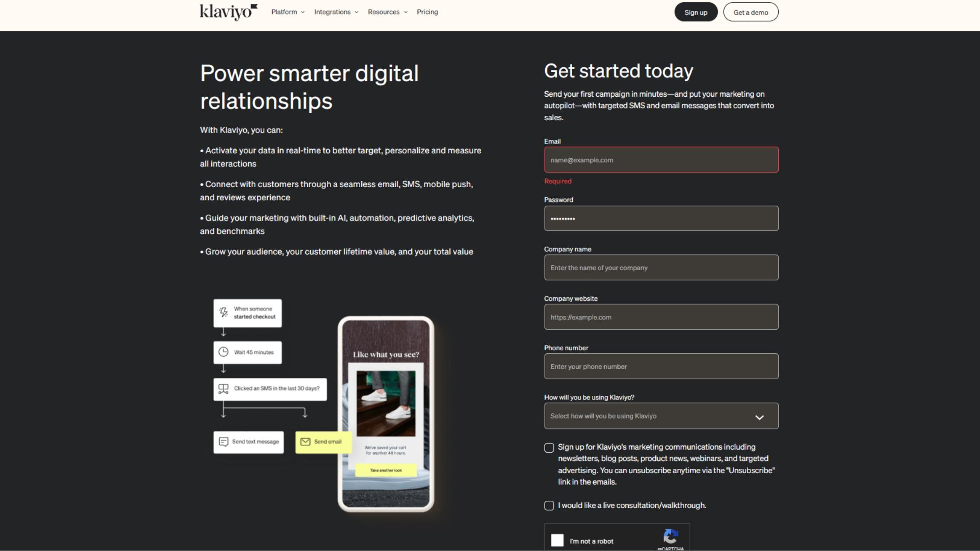
Task: Click the Sign up button
Action: point(695,11)
